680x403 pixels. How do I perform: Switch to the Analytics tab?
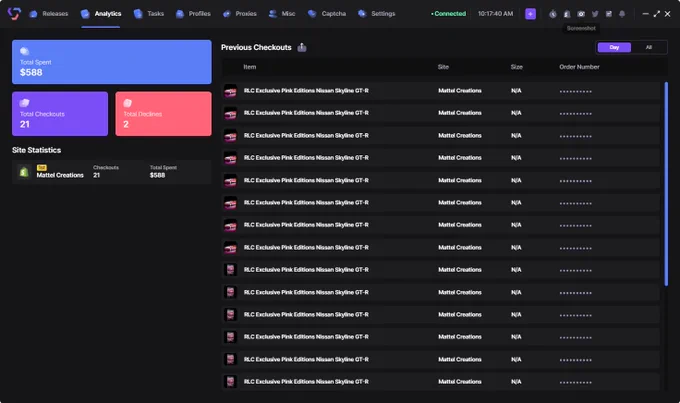click(101, 14)
